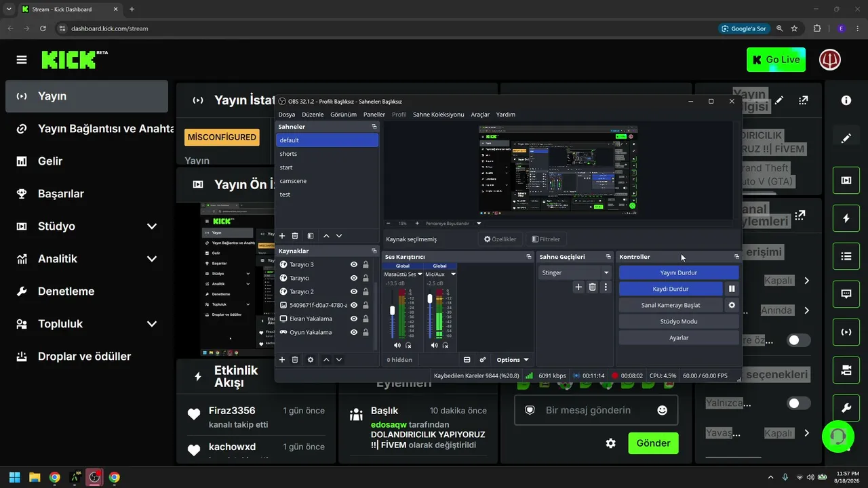Open the Görünüm menu in OBS
The height and width of the screenshot is (488, 868).
tap(343, 115)
